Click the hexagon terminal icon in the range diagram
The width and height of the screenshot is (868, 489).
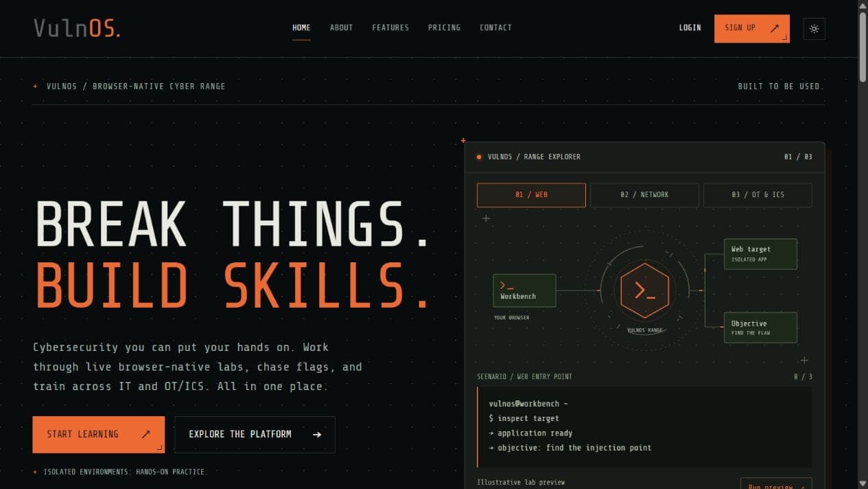point(644,291)
